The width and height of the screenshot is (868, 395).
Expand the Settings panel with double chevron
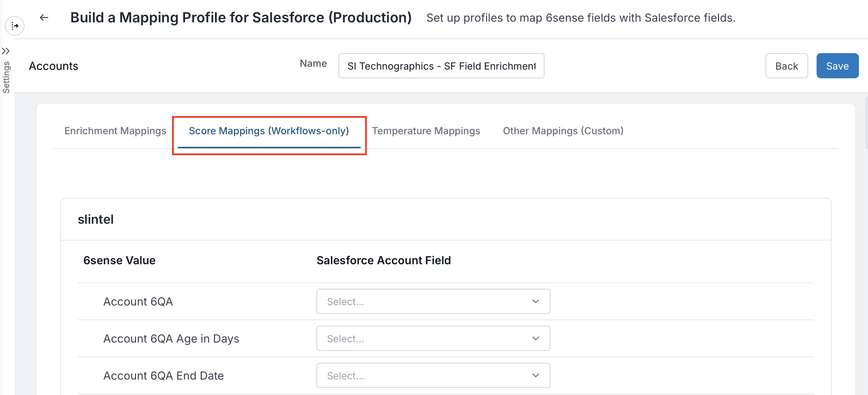point(6,51)
